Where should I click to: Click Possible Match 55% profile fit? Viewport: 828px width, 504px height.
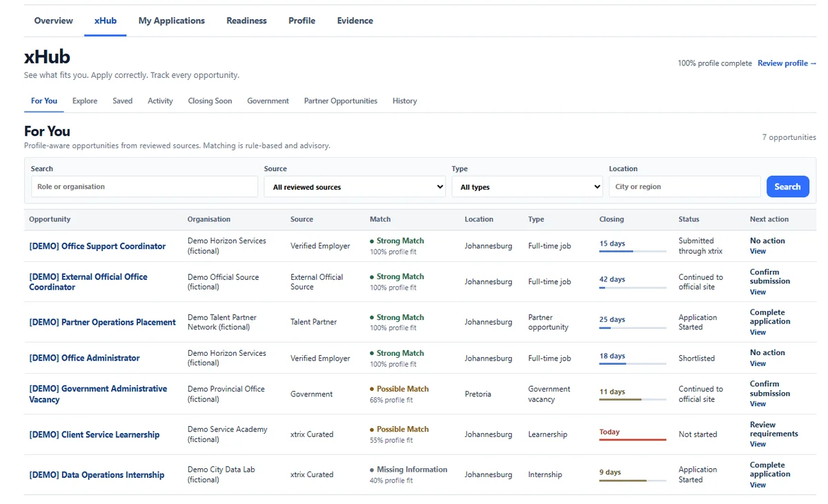tap(399, 434)
